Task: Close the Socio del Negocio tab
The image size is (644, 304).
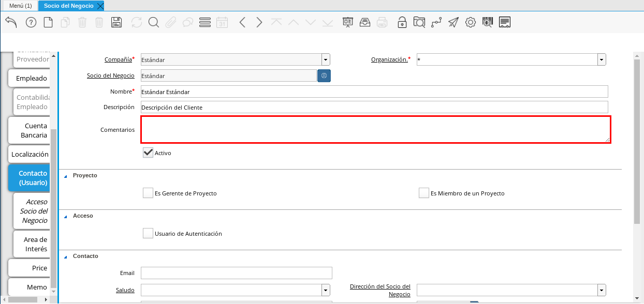Action: [100, 6]
